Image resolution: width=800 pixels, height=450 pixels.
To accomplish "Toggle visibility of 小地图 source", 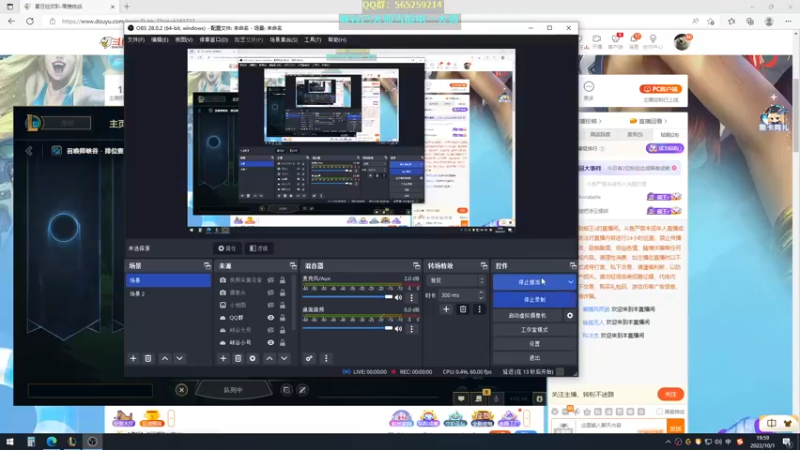I will click(x=271, y=305).
